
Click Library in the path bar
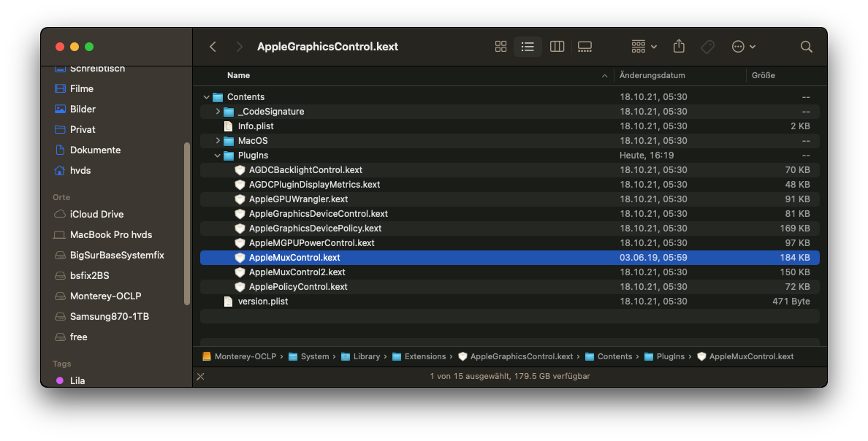(361, 357)
